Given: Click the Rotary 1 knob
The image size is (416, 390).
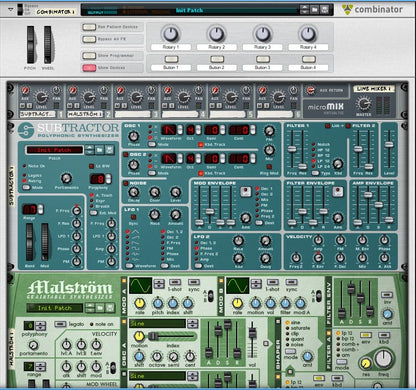Looking at the screenshot, I should point(171,34).
